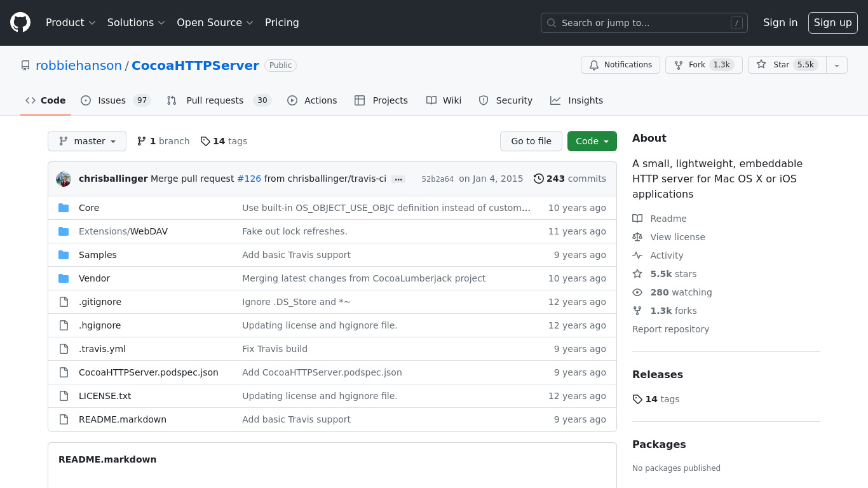Click the folder icon for Vendor
The width and height of the screenshot is (868, 488).
click(64, 278)
